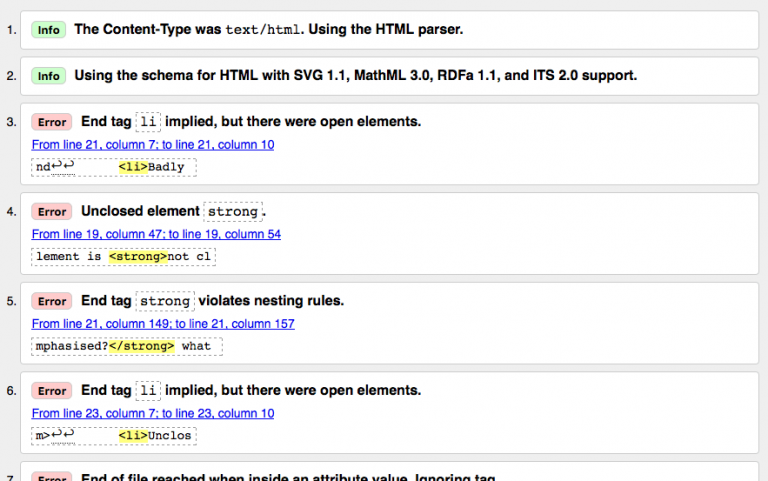Open link 'From line 19, column 47'

click(x=156, y=234)
